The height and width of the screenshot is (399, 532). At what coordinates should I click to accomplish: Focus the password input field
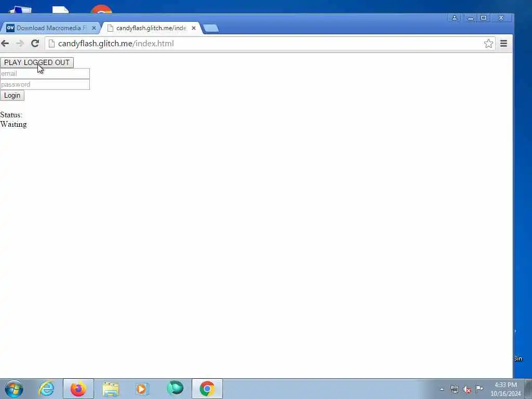[45, 85]
